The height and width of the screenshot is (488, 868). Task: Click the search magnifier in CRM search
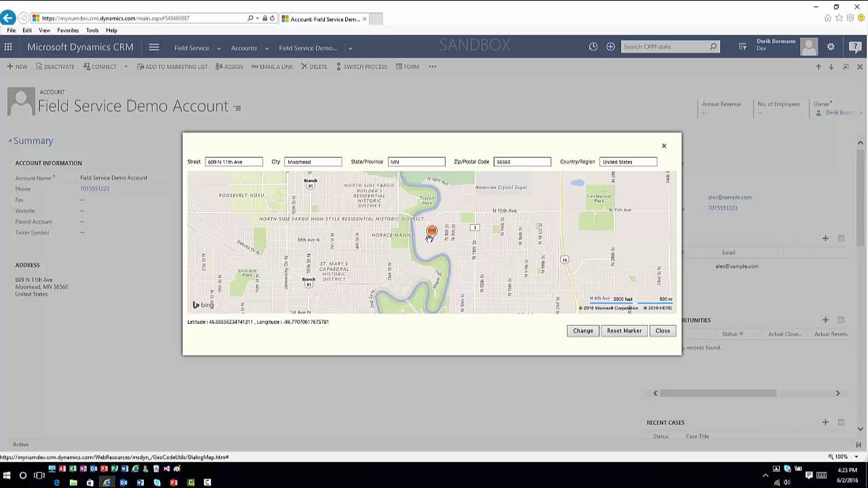[x=713, y=47]
